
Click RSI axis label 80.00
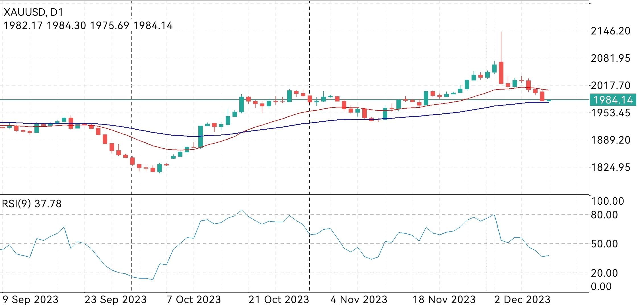pos(604,215)
